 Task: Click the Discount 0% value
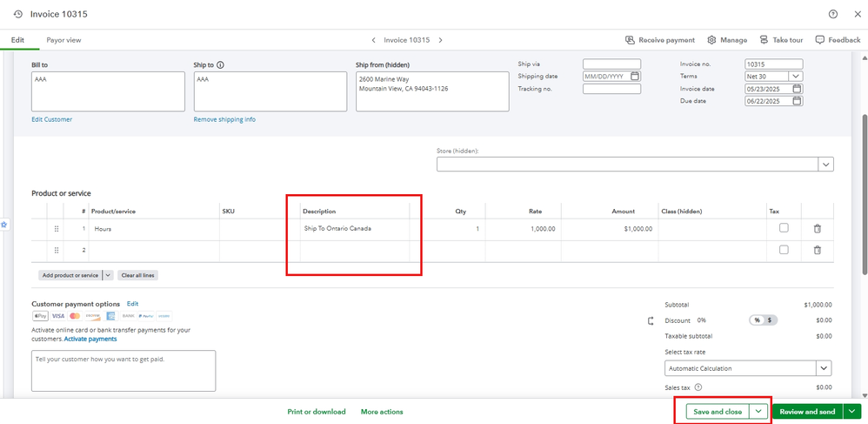tap(701, 320)
